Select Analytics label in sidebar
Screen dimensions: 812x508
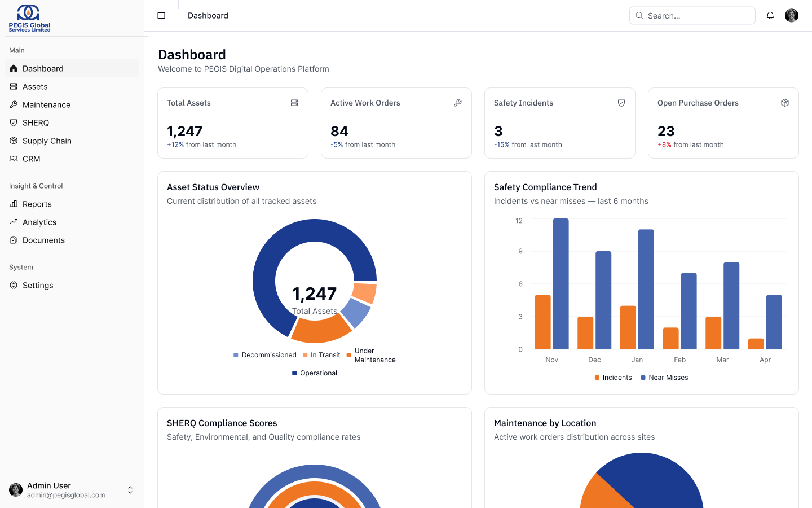click(x=39, y=222)
